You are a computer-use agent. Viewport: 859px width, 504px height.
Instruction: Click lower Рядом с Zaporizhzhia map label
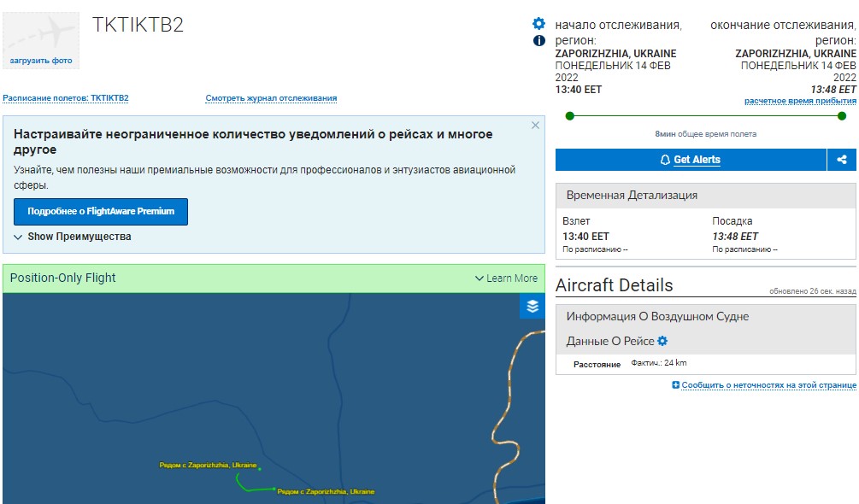click(326, 491)
